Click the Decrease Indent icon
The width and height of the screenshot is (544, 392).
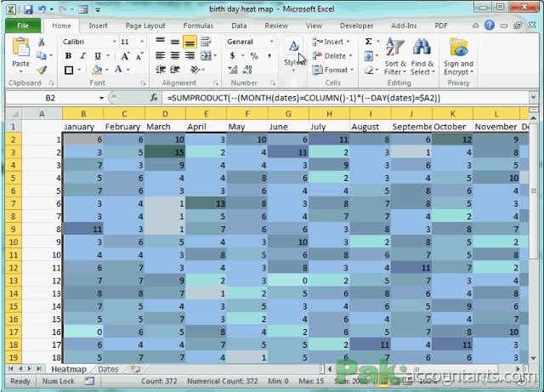161,70
